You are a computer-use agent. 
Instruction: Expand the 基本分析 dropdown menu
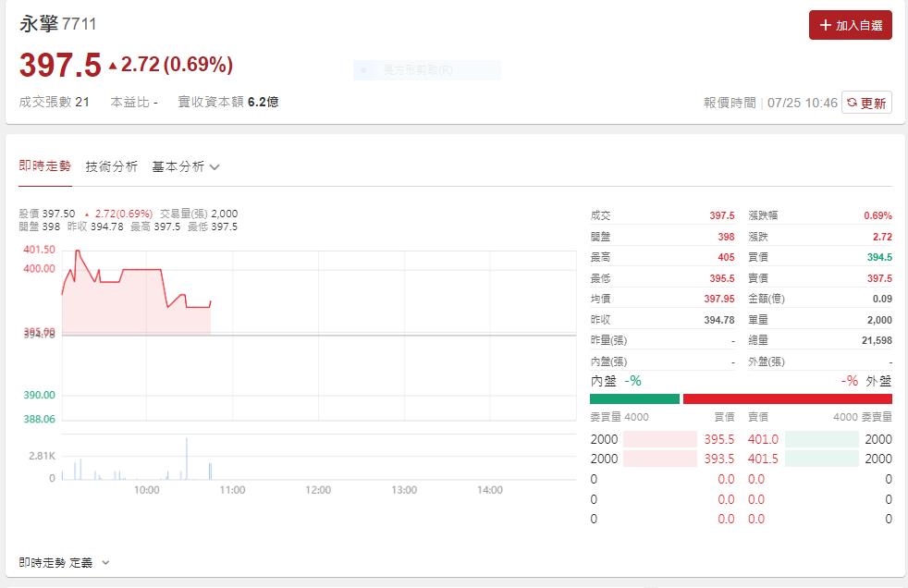pos(185,166)
